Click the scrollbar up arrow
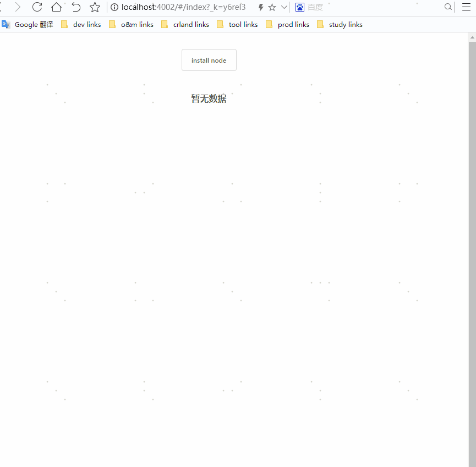The image size is (476, 467). [472, 37]
